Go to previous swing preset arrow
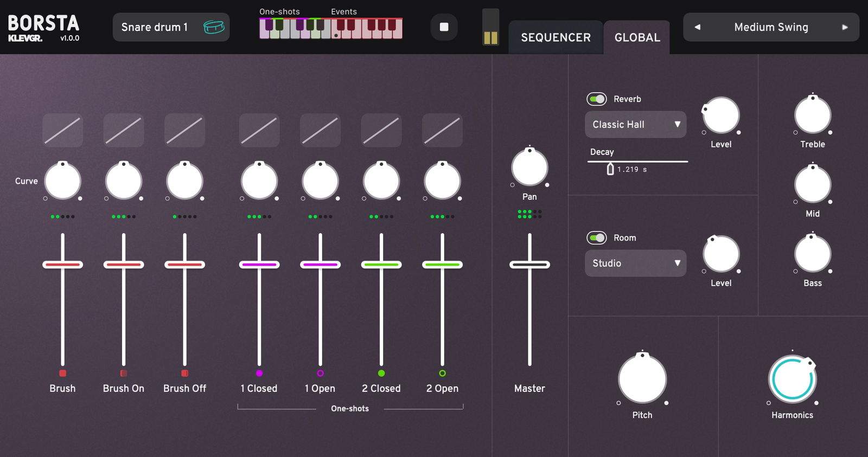This screenshot has height=457, width=868. point(697,27)
